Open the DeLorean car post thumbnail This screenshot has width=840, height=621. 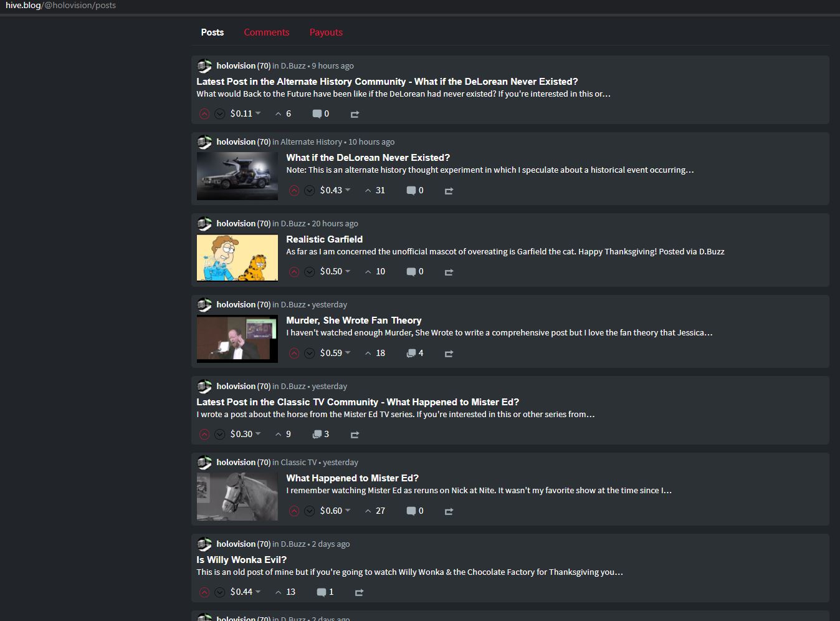click(x=237, y=176)
